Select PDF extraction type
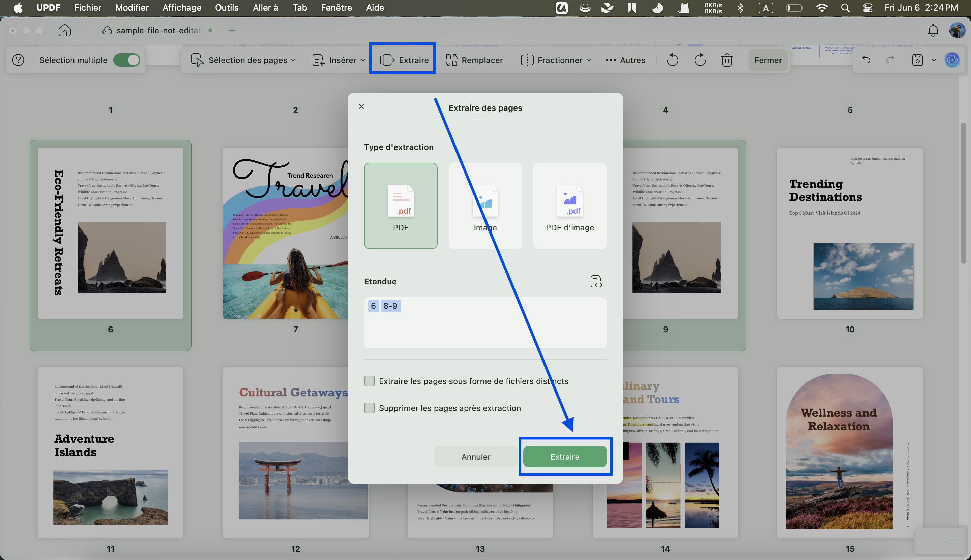Viewport: 971px width, 560px height. tap(401, 206)
